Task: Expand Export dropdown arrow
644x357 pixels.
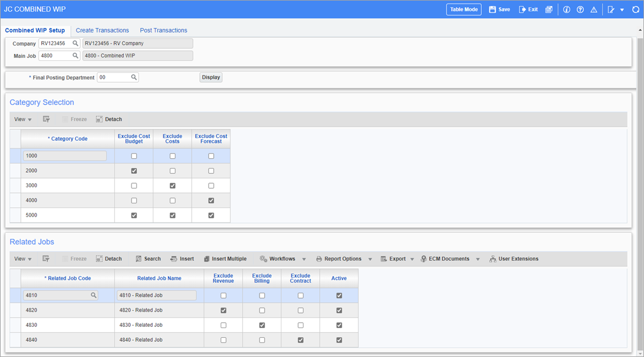Action: click(x=412, y=259)
